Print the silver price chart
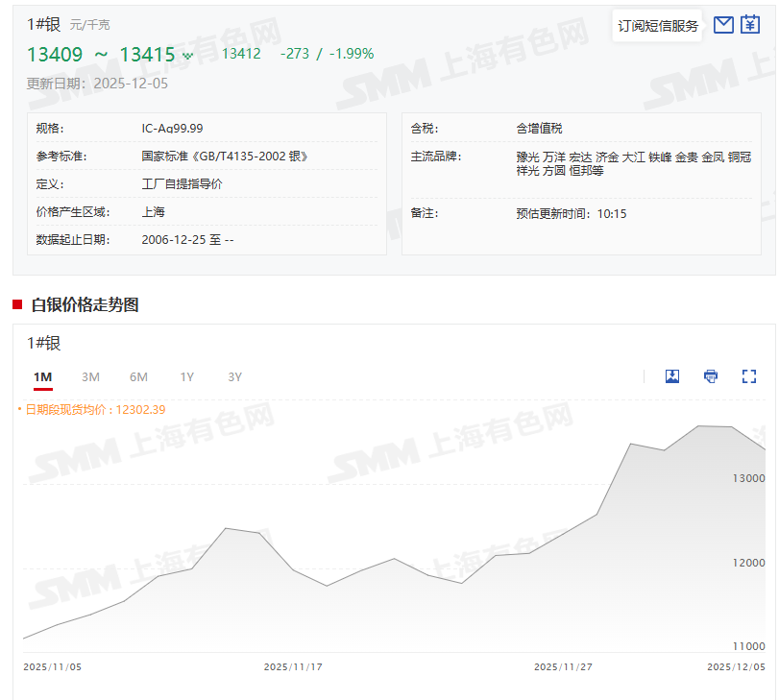 click(x=710, y=376)
